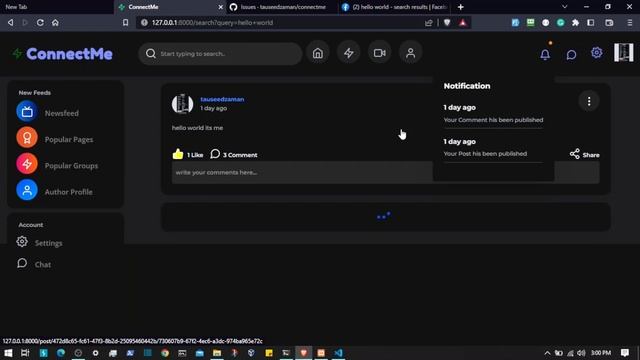Open the browser extensions puzzle icon
Viewport: 640px width, 360px height.
pos(575,23)
